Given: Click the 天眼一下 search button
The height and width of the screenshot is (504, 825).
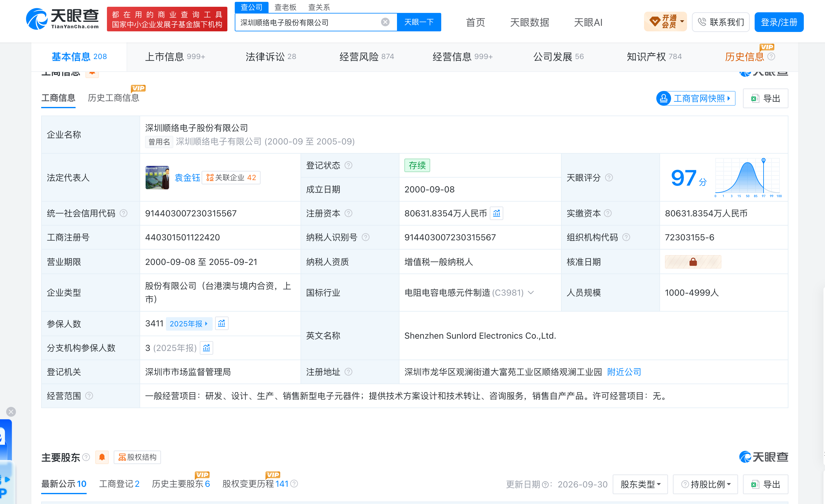Looking at the screenshot, I should click(419, 22).
